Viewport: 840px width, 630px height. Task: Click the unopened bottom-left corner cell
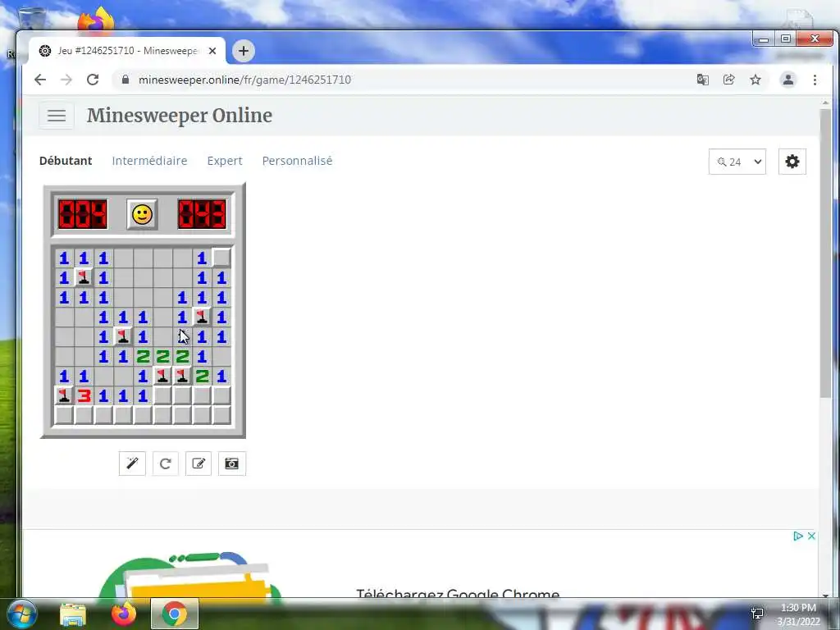tap(64, 415)
